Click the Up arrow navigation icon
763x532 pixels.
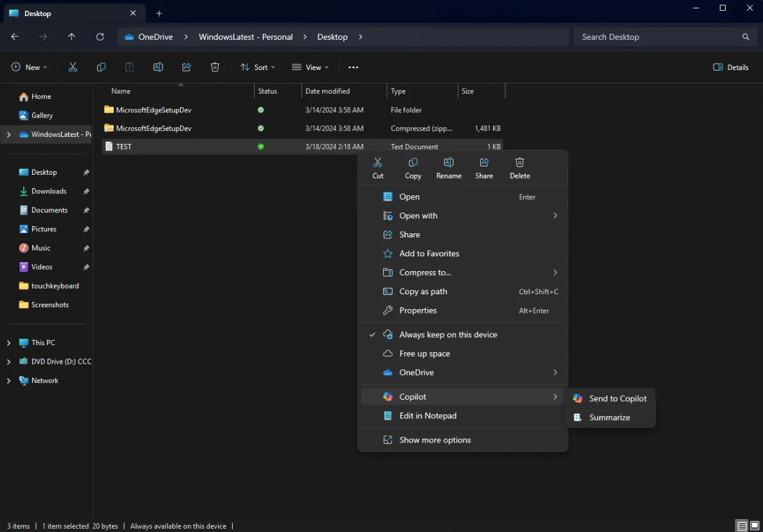tap(71, 37)
